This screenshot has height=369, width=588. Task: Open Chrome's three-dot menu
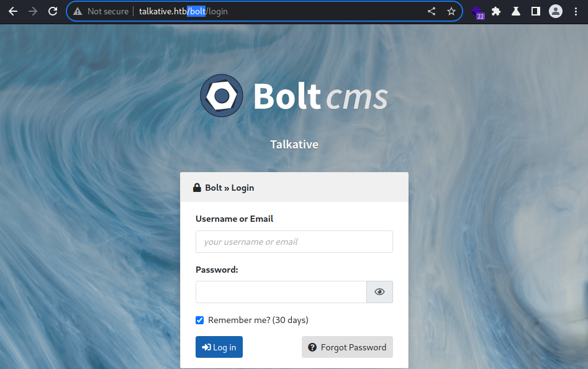tap(576, 11)
